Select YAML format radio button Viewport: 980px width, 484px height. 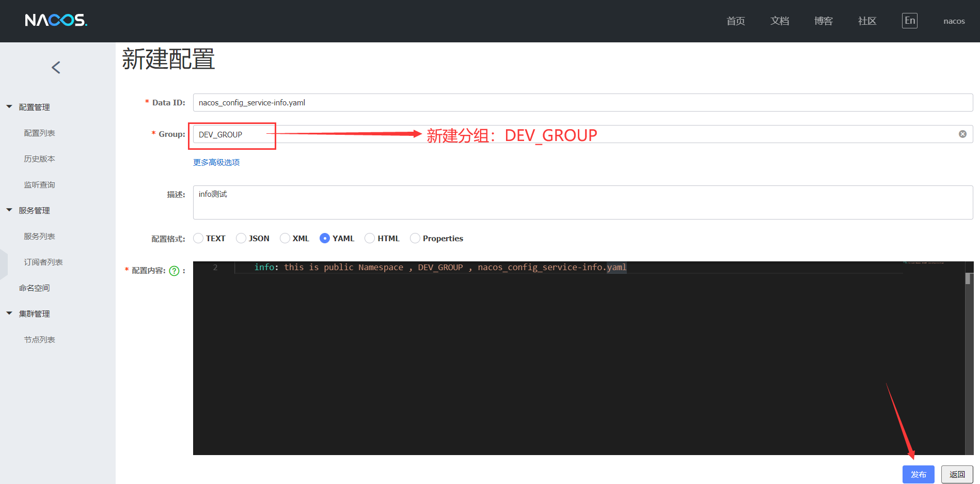point(325,238)
